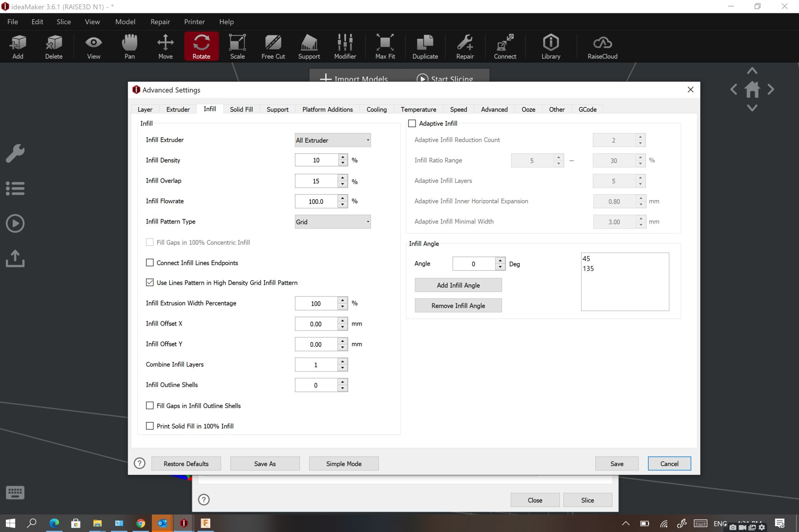Screen dimensions: 799x532
Task: Click the Infill Offset Y input field
Action: point(316,344)
